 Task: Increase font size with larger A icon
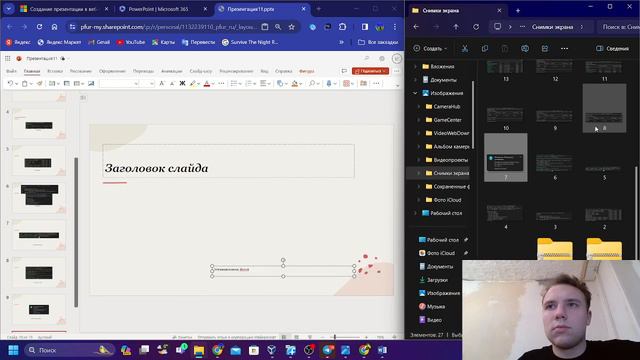162,83
